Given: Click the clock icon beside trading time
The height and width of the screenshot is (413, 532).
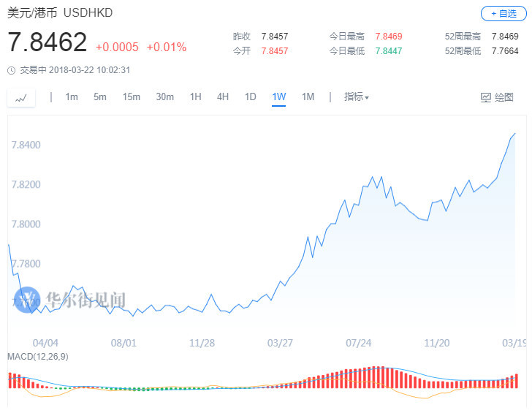Looking at the screenshot, I should pos(11,70).
